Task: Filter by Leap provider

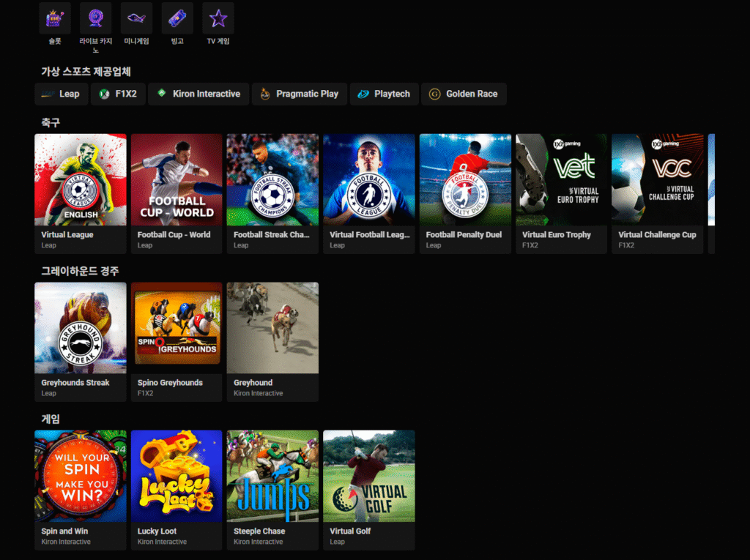Action: (x=61, y=94)
